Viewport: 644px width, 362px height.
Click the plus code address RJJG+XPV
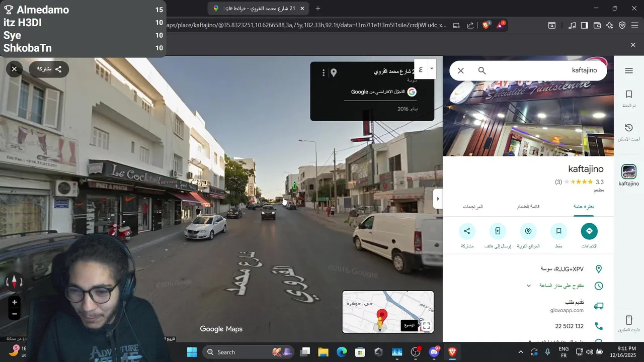(562, 269)
